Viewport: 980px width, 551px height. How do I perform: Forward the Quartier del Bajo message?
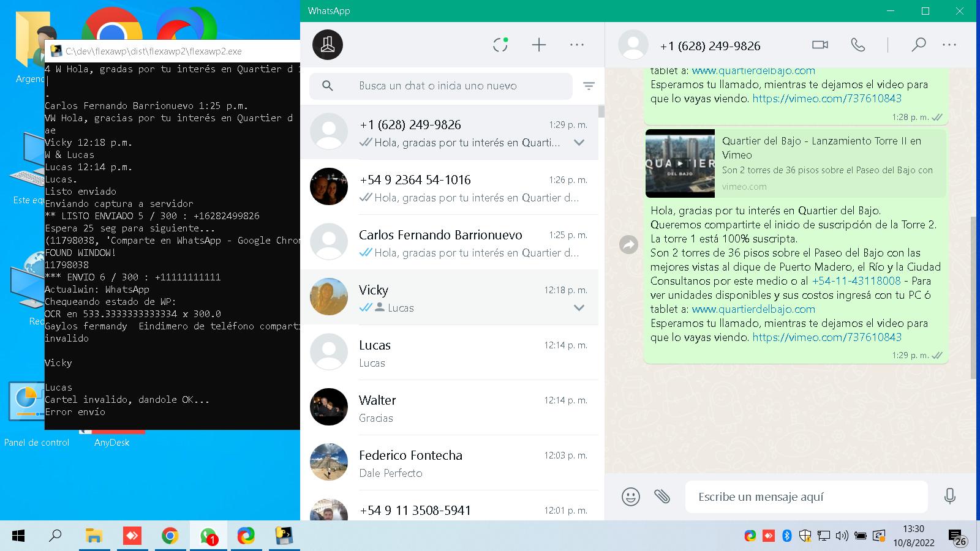click(x=629, y=245)
